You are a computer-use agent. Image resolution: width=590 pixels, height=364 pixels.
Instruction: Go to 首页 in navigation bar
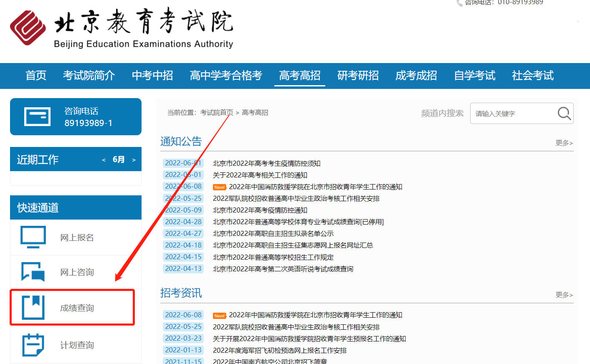tap(36, 76)
